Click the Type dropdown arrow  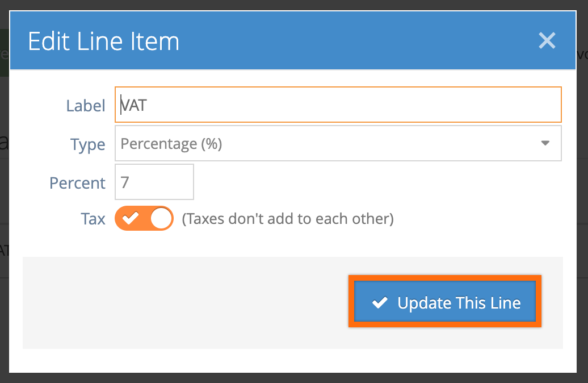click(x=545, y=143)
